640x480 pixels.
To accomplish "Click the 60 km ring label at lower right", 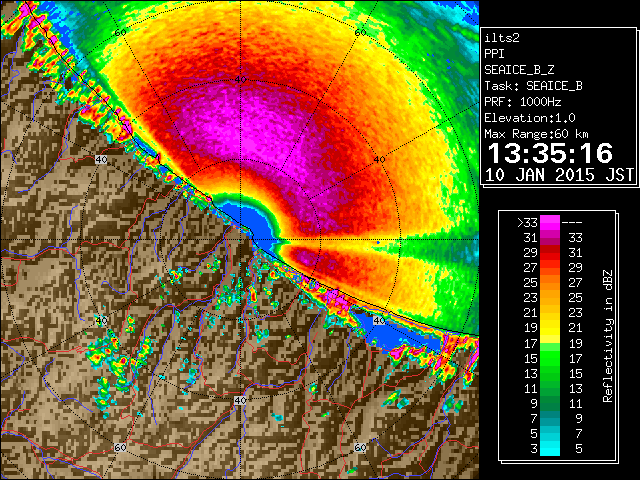I will tap(360, 448).
